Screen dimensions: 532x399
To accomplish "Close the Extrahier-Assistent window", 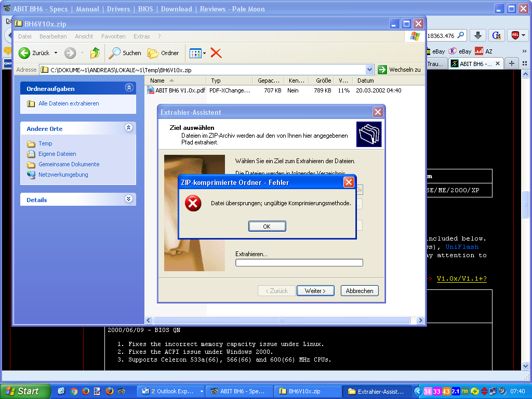I will pyautogui.click(x=378, y=112).
